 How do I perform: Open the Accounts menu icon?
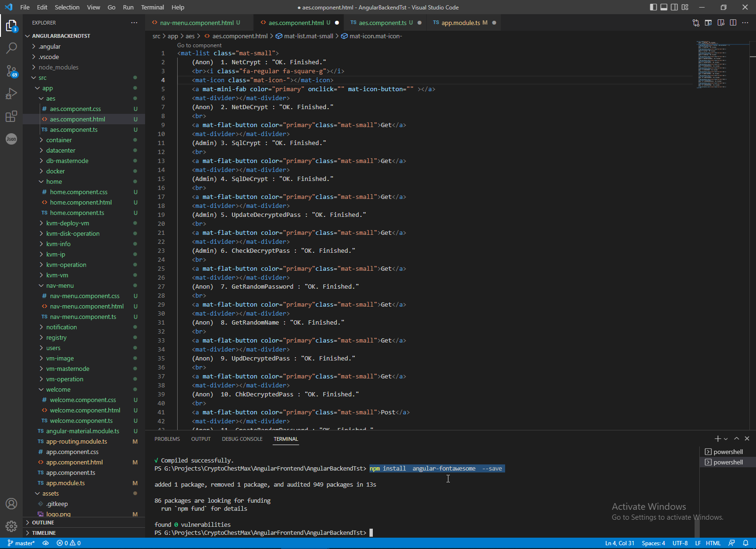pyautogui.click(x=11, y=504)
